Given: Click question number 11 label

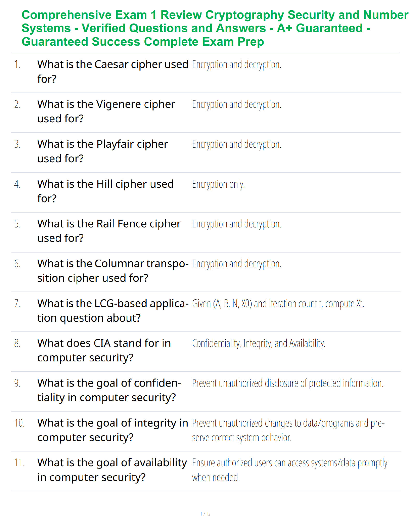Looking at the screenshot, I should 19,463.
